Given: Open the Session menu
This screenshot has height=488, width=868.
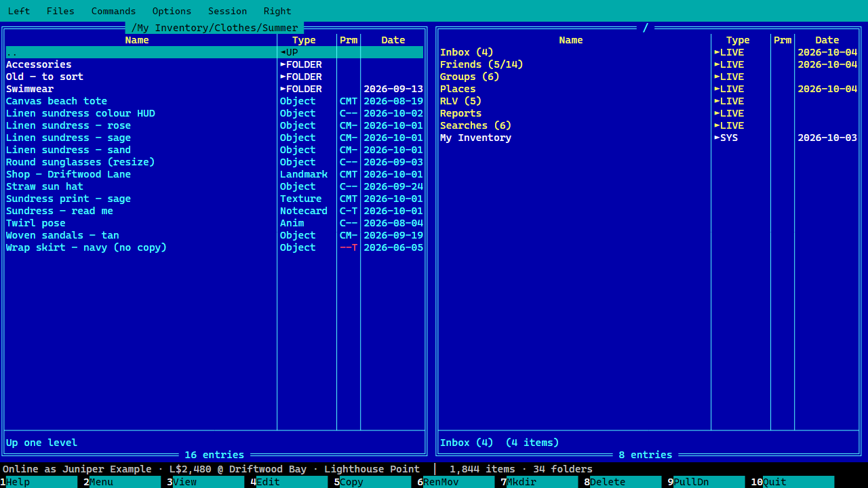Looking at the screenshot, I should coord(227,11).
